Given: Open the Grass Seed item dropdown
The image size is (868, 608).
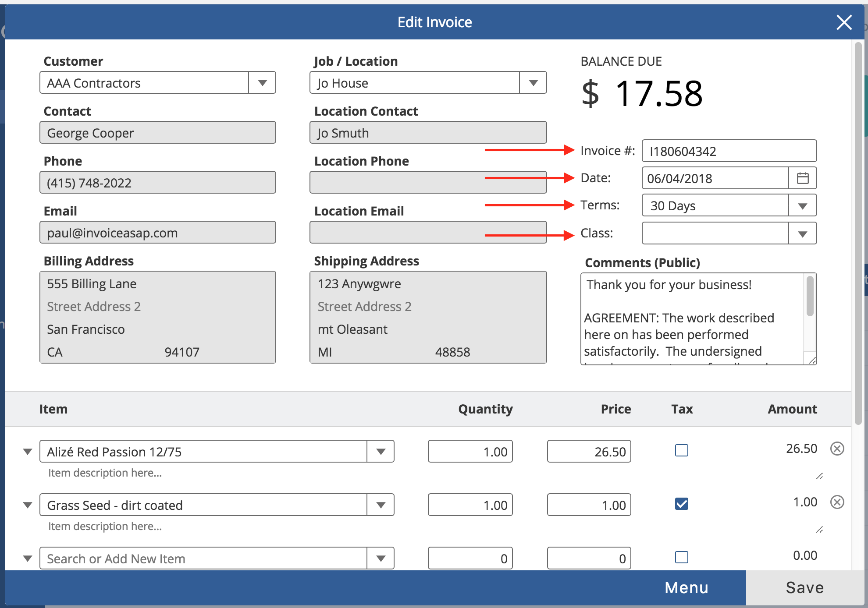Looking at the screenshot, I should click(x=381, y=505).
